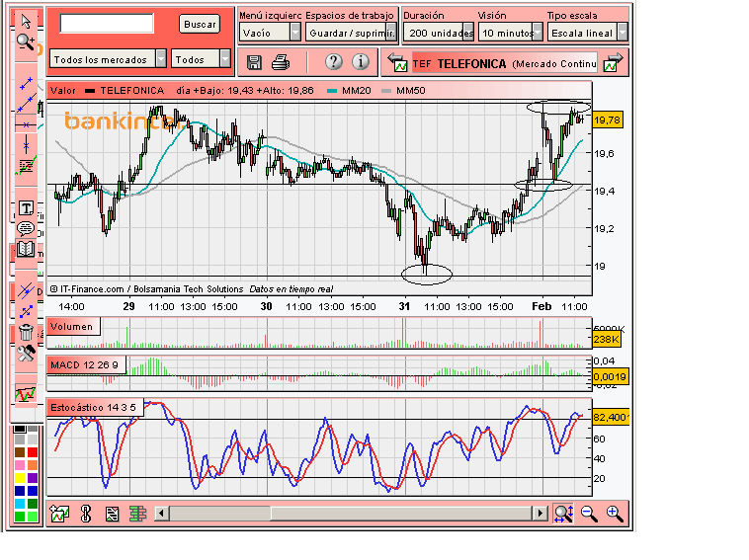Screen dimensions: 749x560
Task: Open the Guardar / suprimir workspace dropdown
Action: [351, 33]
